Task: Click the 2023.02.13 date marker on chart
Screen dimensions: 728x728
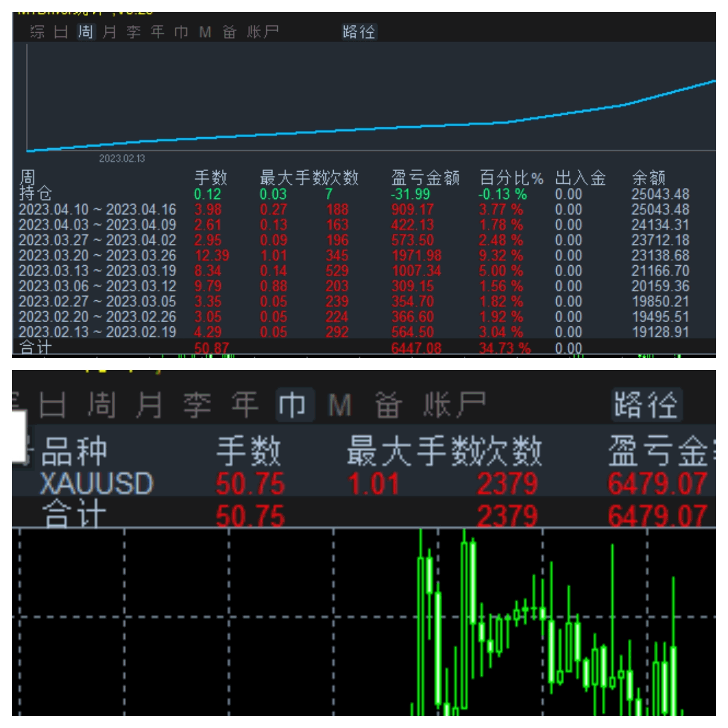Action: (122, 158)
